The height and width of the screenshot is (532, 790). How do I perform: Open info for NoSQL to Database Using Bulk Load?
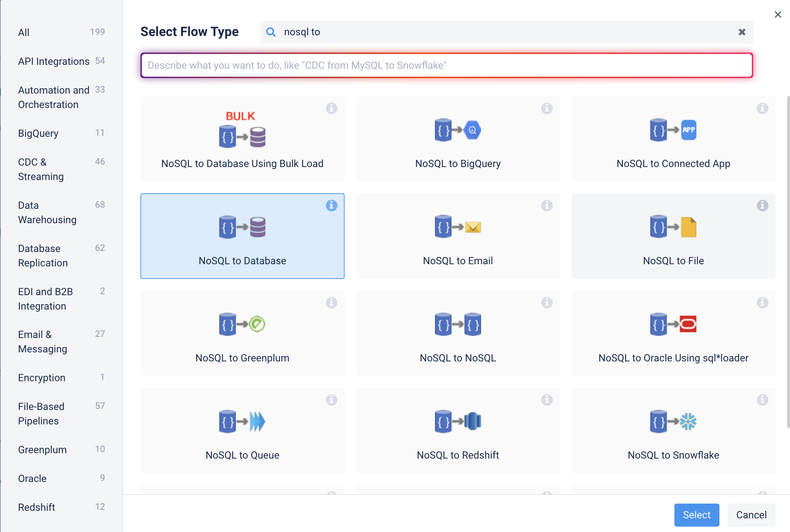click(331, 108)
